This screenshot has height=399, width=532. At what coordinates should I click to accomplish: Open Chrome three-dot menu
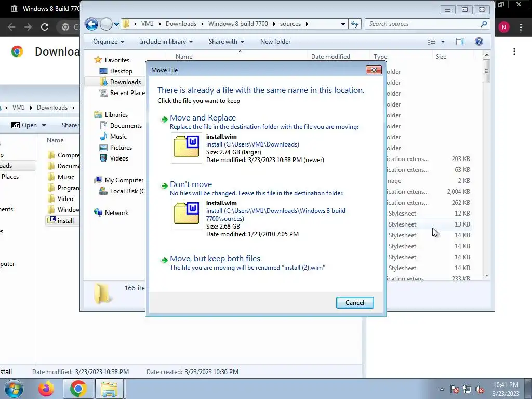pyautogui.click(x=521, y=27)
